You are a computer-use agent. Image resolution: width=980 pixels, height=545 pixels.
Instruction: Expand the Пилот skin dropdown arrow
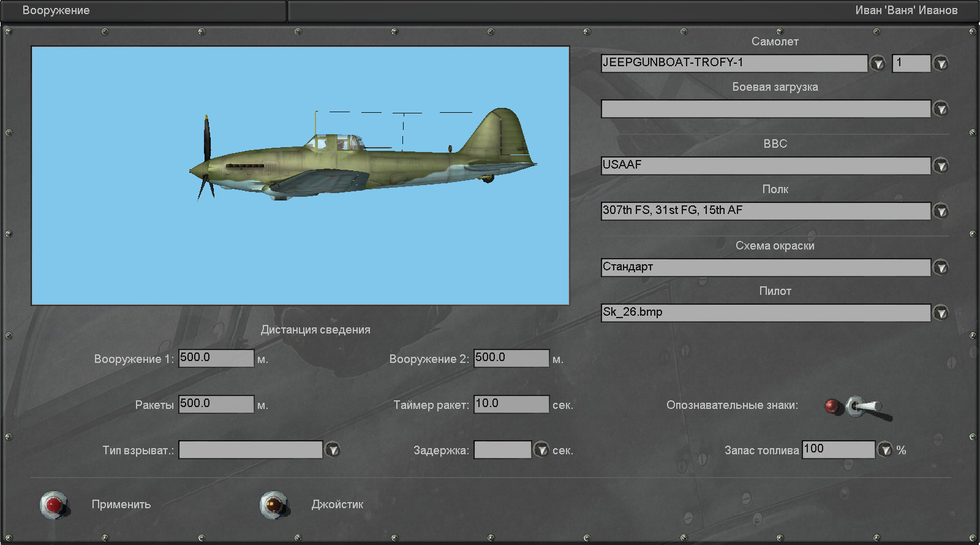941,313
